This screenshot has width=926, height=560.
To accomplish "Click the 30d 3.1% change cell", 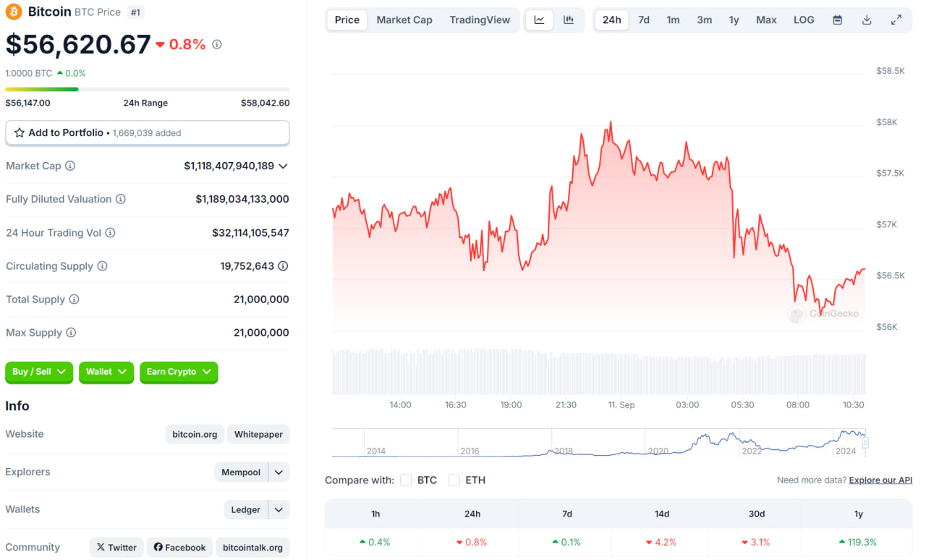I will pos(756,542).
